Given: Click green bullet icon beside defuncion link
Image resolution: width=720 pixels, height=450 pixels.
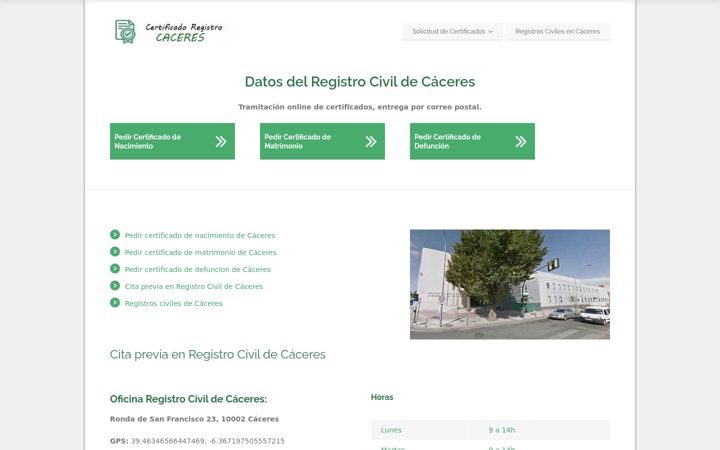Looking at the screenshot, I should (115, 269).
